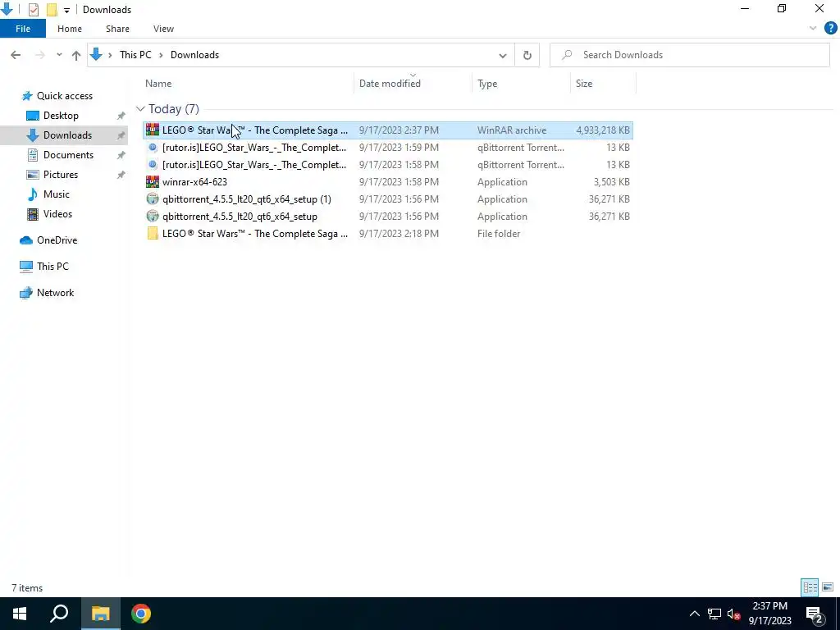Click This PC in address breadcrumb

(135, 55)
